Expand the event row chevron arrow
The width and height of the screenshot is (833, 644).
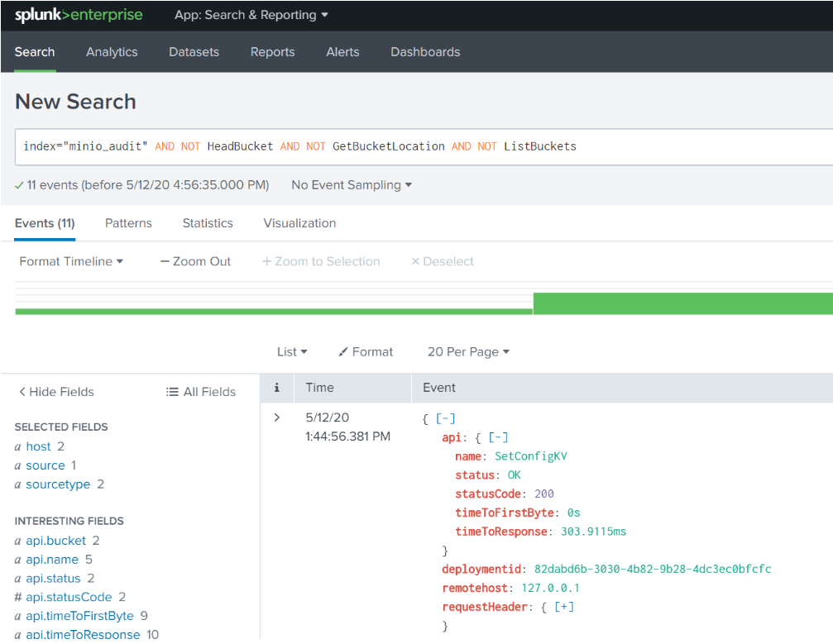[277, 417]
